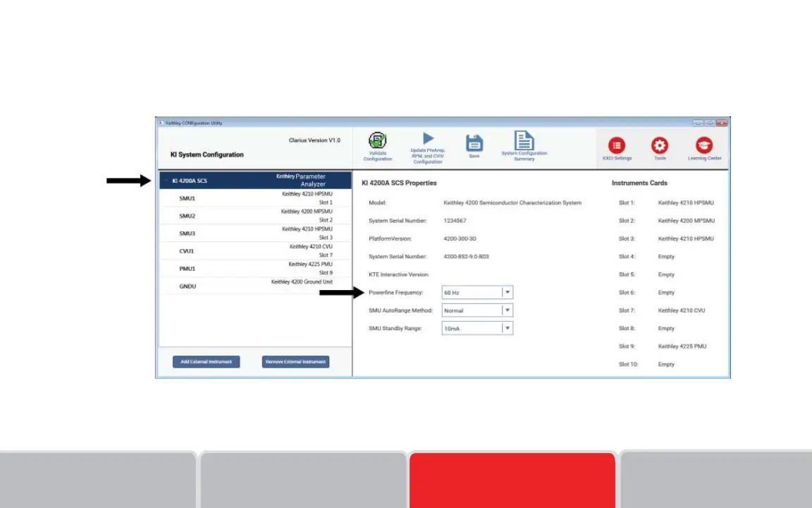The image size is (812, 508).
Task: Click the "Clarius Version V1.0" text
Action: tap(314, 140)
